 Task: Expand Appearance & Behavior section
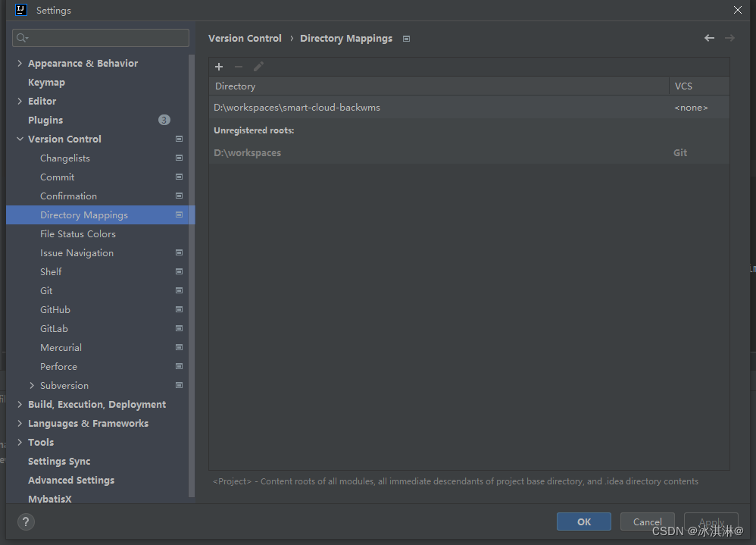20,63
